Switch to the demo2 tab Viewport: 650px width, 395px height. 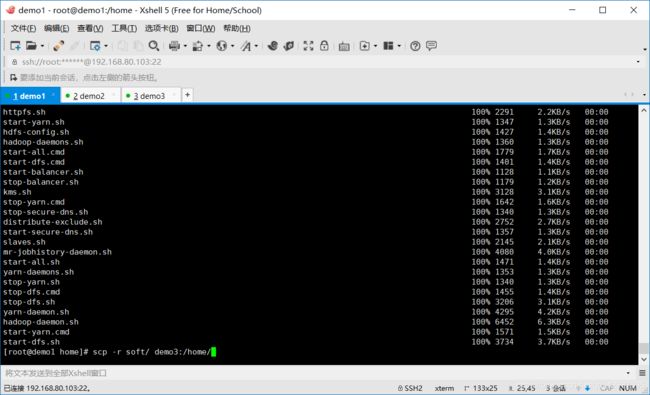pyautogui.click(x=89, y=96)
